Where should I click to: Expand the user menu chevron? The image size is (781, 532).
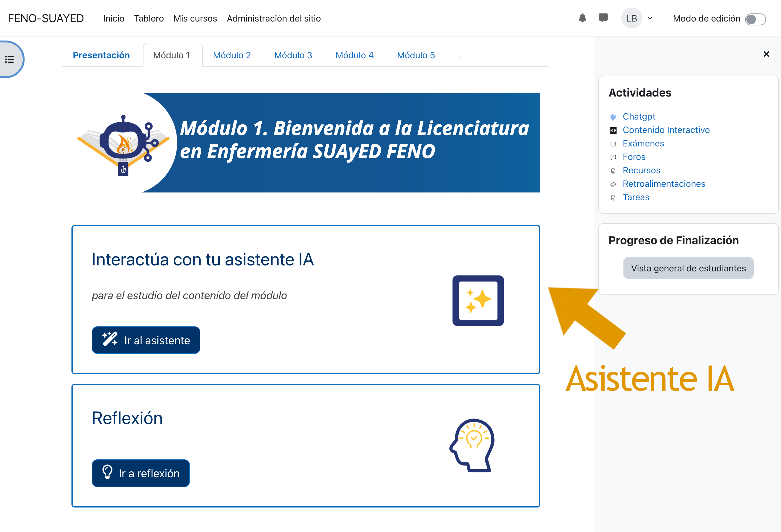coord(650,18)
